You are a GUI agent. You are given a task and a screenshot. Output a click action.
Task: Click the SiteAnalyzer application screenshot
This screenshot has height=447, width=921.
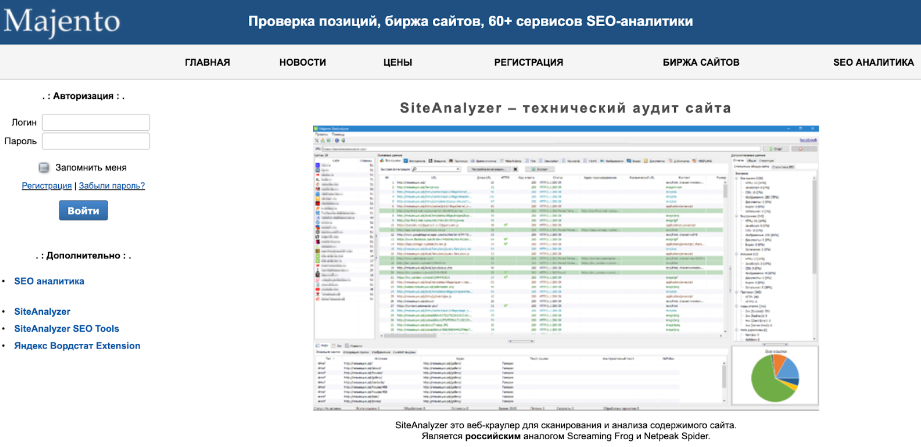(x=566, y=267)
